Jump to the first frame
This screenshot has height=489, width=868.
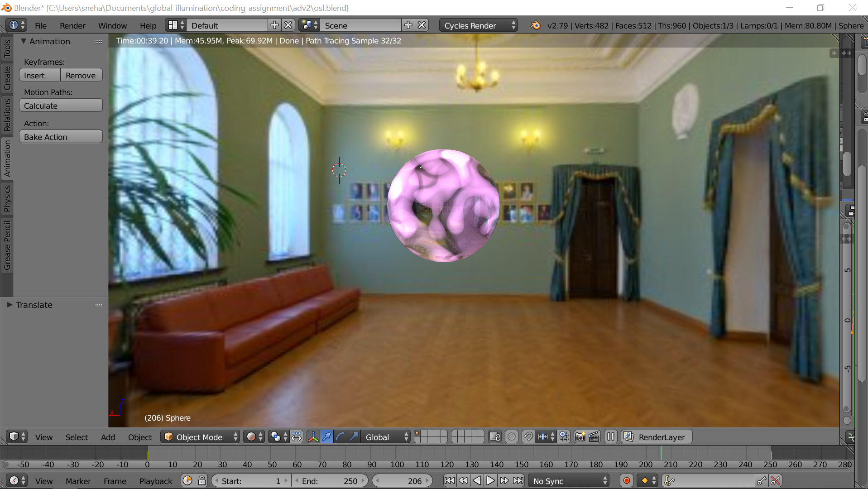point(449,481)
